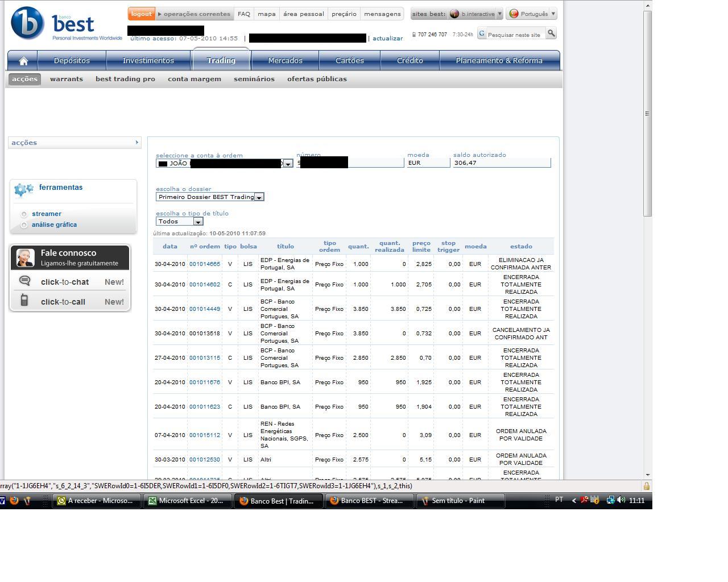This screenshot has width=728, height=582.
Task: Click the scroll-down arrow of page scrollbar
Action: coord(647,475)
